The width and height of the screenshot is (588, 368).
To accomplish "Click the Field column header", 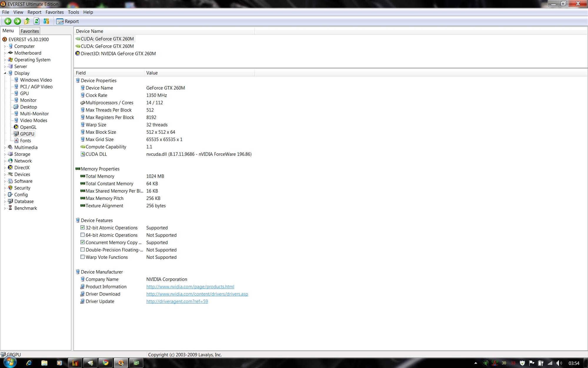I will (109, 73).
